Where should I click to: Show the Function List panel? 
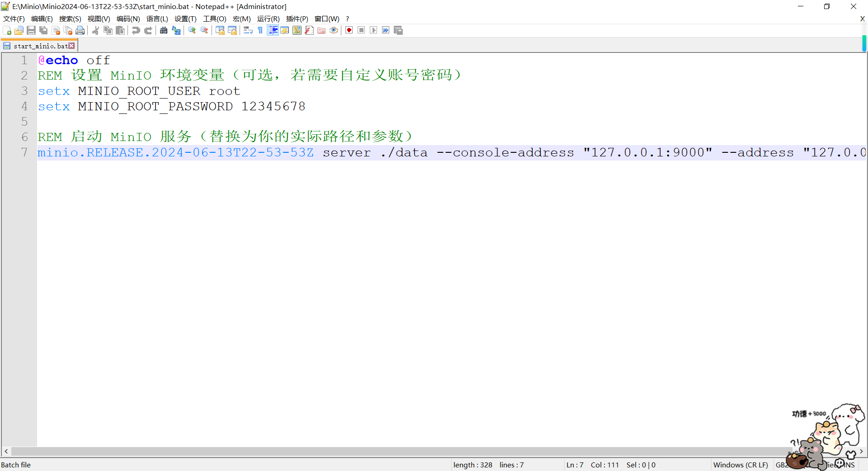(x=309, y=30)
